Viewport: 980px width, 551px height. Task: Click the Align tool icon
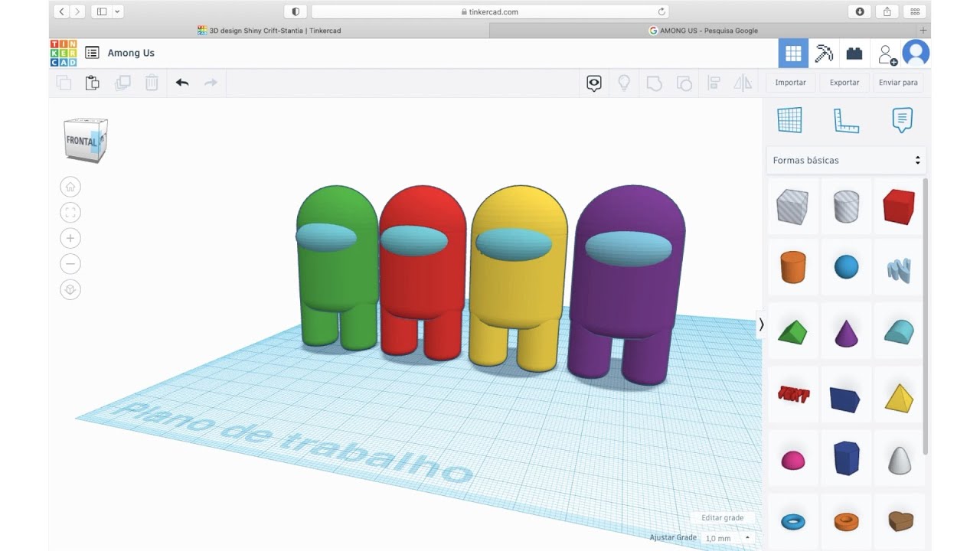coord(714,83)
